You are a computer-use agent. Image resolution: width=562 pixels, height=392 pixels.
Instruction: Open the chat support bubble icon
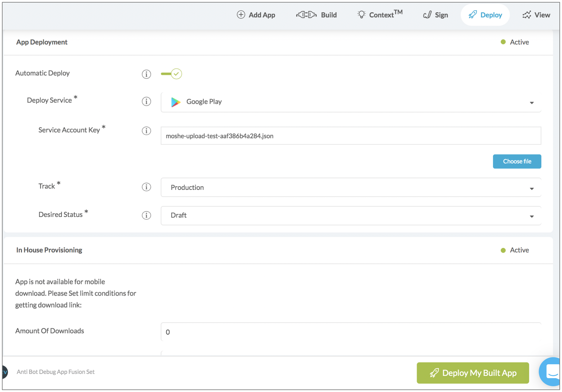click(552, 372)
